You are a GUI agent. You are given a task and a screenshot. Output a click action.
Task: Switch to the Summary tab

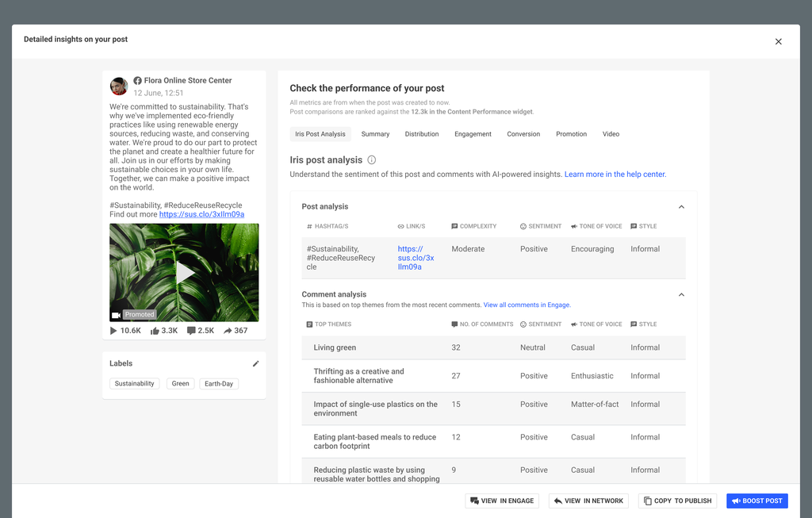click(x=375, y=134)
